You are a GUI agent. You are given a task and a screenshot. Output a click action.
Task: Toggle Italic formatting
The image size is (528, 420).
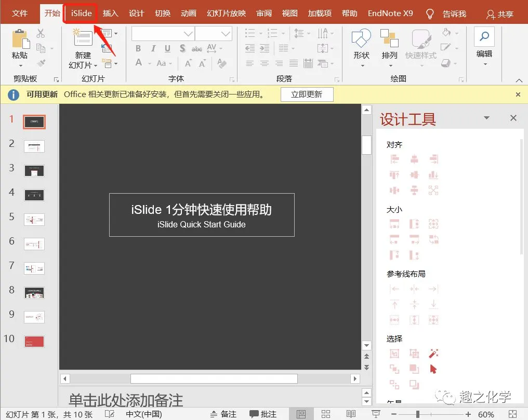coord(153,48)
